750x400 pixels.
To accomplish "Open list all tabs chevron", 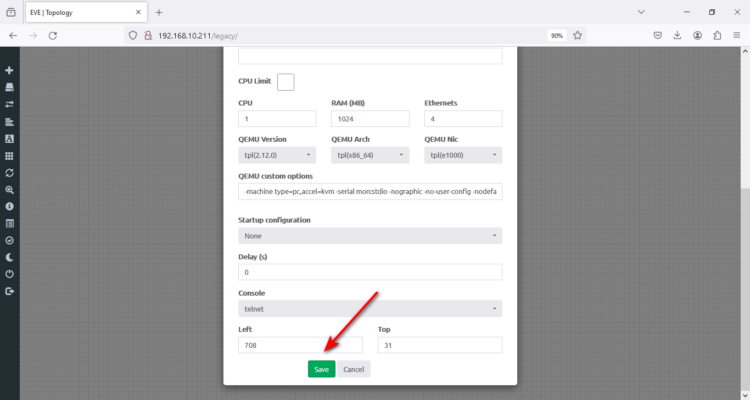I will tap(641, 12).
